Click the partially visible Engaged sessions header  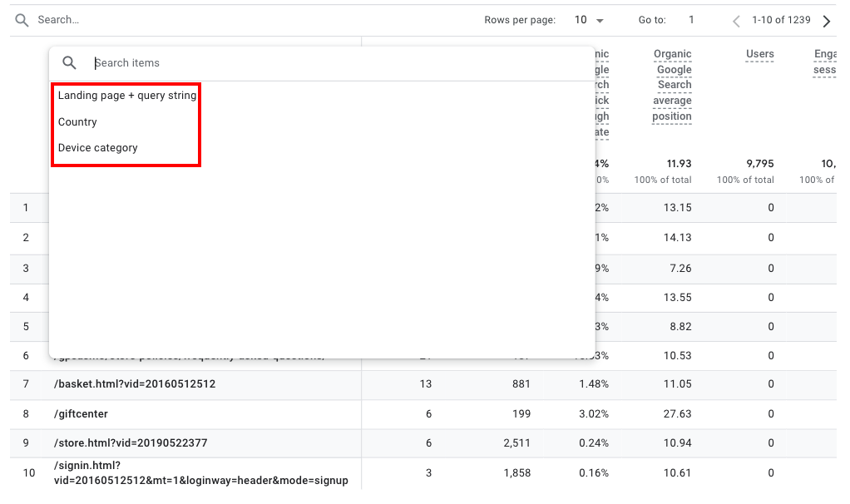824,62
